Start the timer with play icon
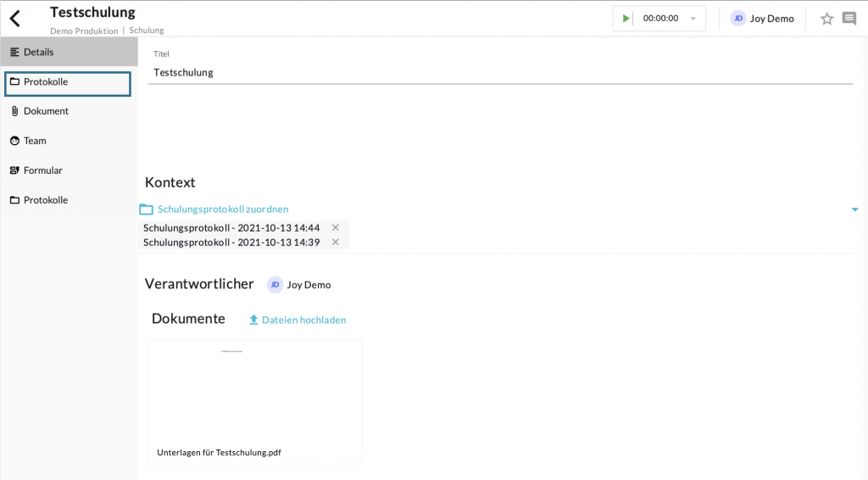The width and height of the screenshot is (868, 480). [626, 19]
